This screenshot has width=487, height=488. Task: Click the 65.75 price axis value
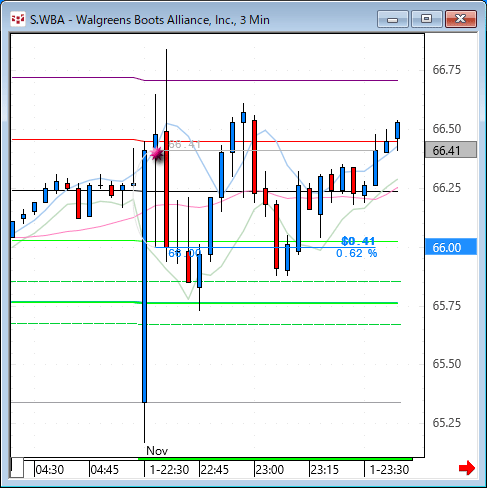pos(447,306)
